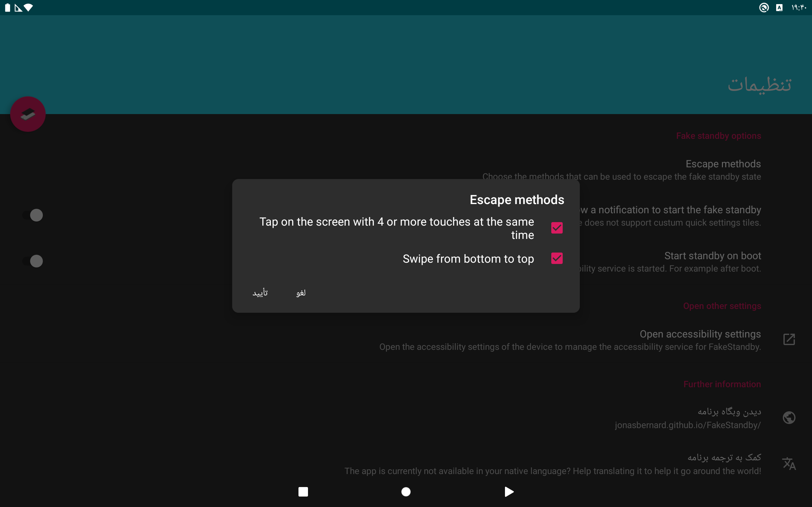Image resolution: width=812 pixels, height=507 pixels.
Task: Select the Swipe from bottom to top label
Action: [x=468, y=259]
